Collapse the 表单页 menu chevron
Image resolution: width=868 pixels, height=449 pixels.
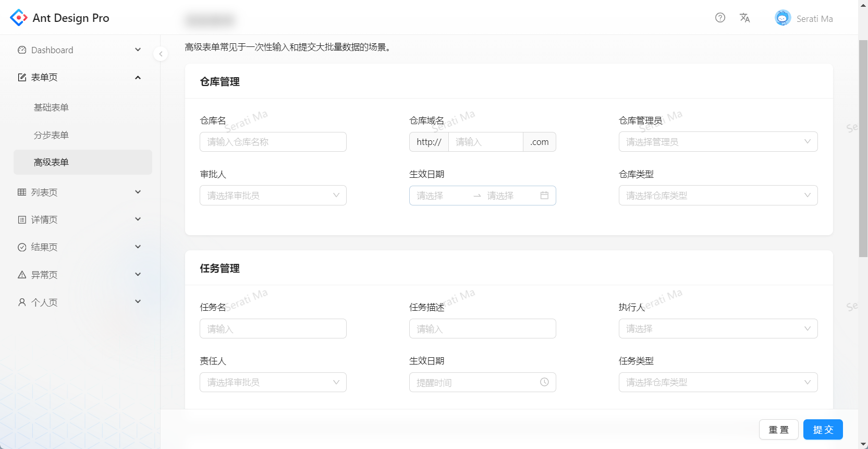click(138, 77)
